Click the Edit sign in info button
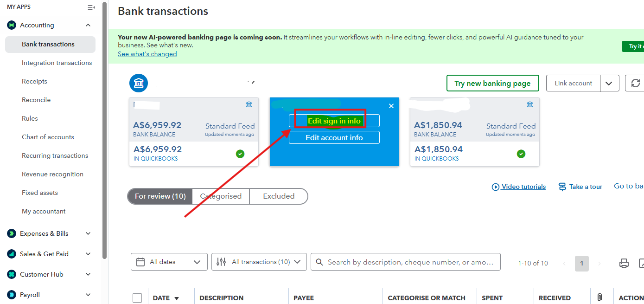644x304 pixels. (334, 121)
